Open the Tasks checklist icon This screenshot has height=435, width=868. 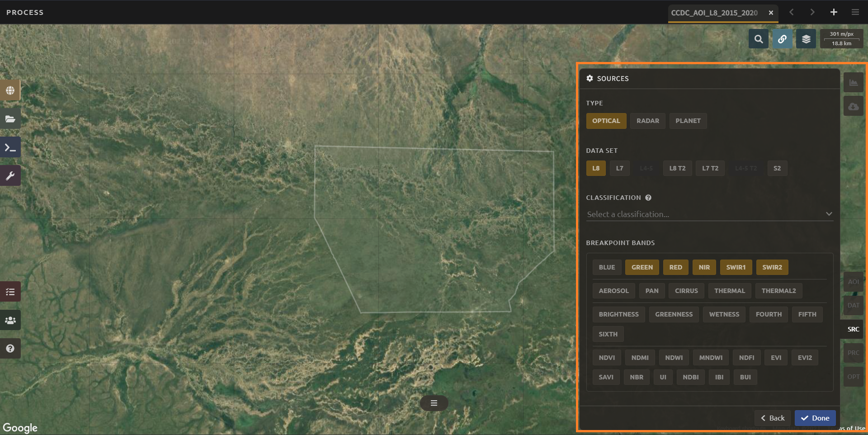[10, 292]
